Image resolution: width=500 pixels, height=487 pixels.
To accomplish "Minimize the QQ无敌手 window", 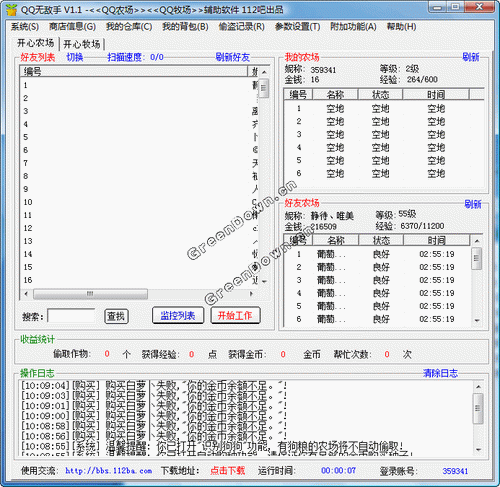I will 438,7.
